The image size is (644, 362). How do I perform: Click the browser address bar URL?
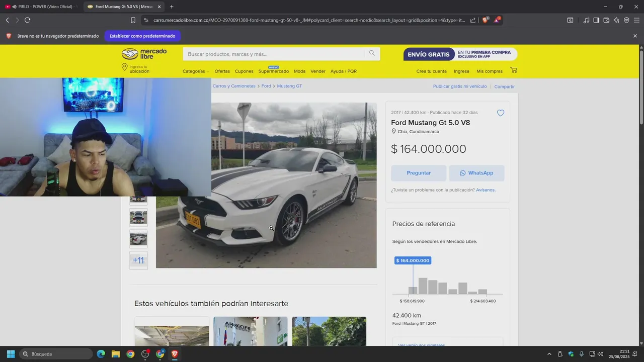pyautogui.click(x=309, y=20)
